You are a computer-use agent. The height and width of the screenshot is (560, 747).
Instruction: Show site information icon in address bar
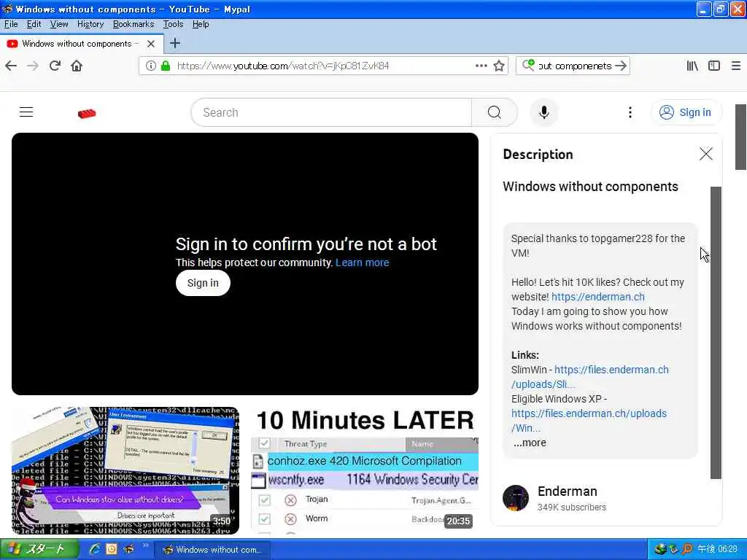(150, 66)
